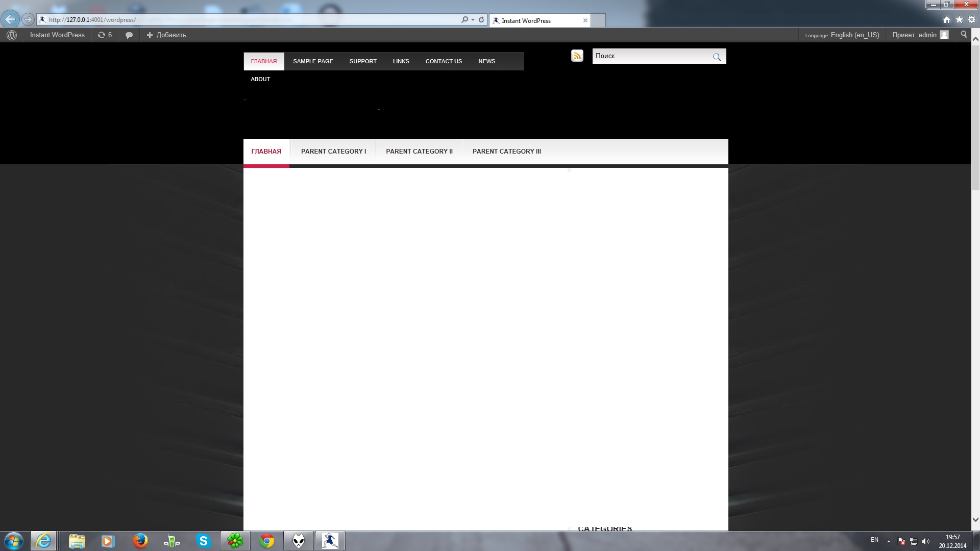Image resolution: width=980 pixels, height=551 pixels.
Task: Click the Sample Page link
Action: tap(313, 61)
